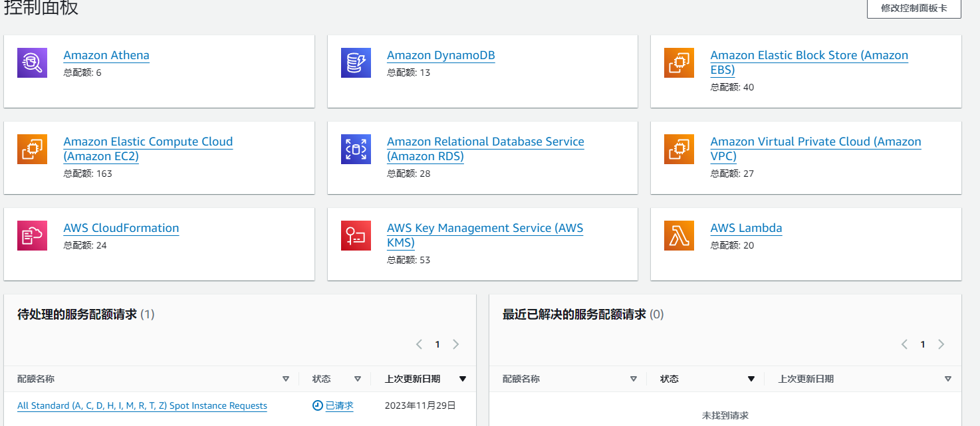This screenshot has height=426, width=980.
Task: Click the 最近已解决的服务配额请求 heading
Action: (x=574, y=314)
